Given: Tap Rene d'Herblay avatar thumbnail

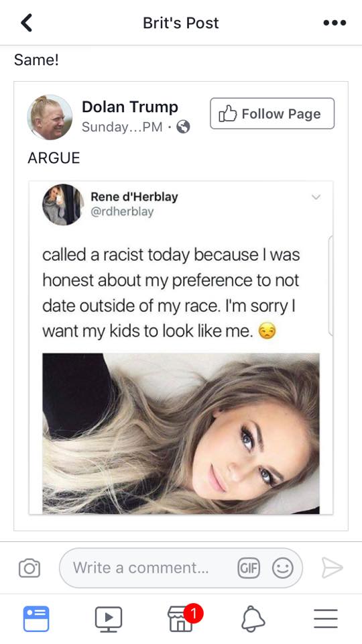Looking at the screenshot, I should (63, 205).
